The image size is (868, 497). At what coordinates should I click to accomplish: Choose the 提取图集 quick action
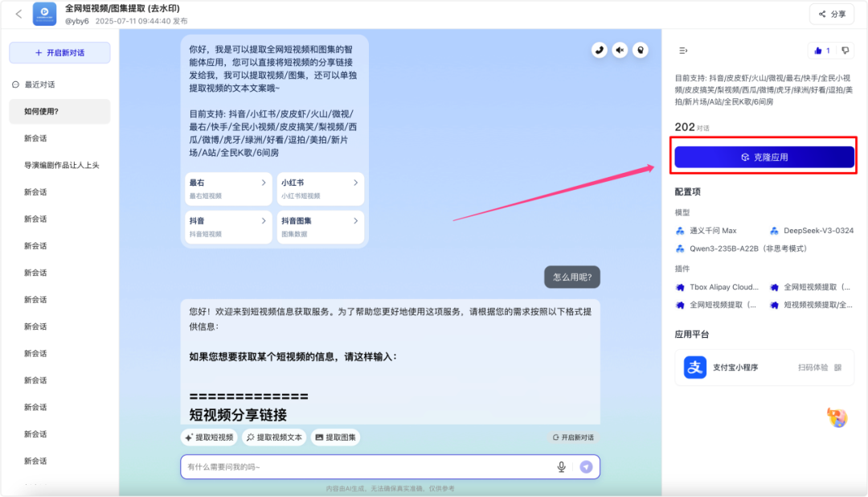click(335, 437)
